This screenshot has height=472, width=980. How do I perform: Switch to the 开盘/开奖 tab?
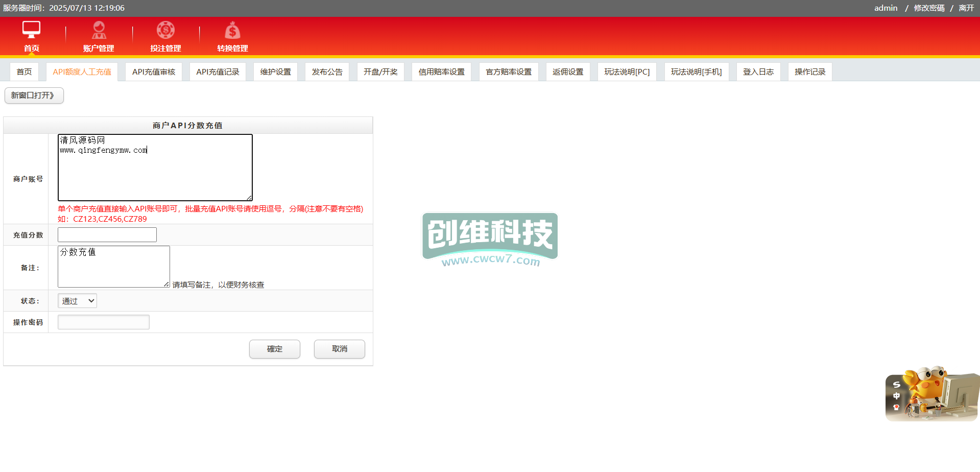(x=380, y=72)
